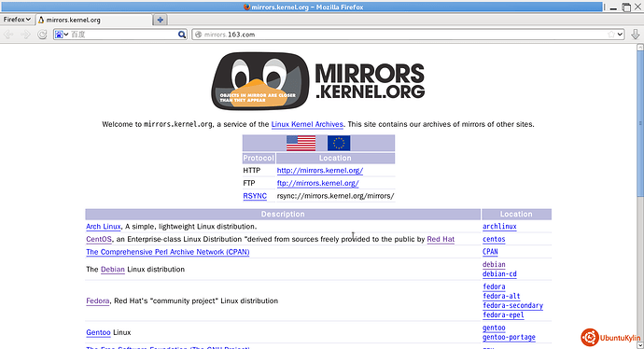Open the ftp://mirrors.kernel.org/ link
The width and height of the screenshot is (644, 349).
(318, 183)
